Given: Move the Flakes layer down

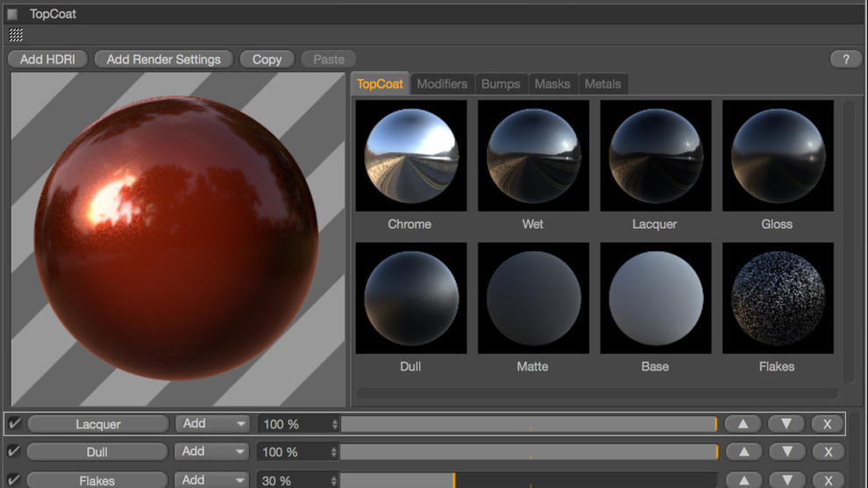Looking at the screenshot, I should 787,480.
